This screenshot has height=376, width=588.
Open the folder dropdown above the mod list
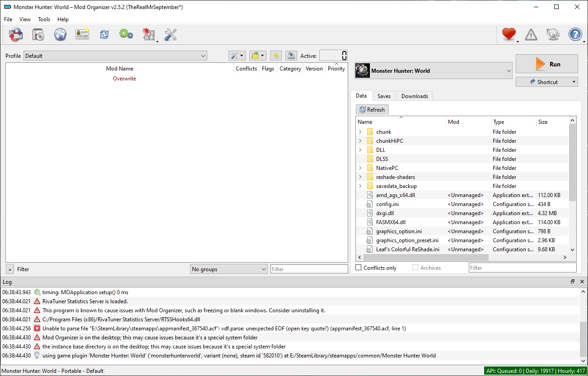pyautogui.click(x=258, y=56)
